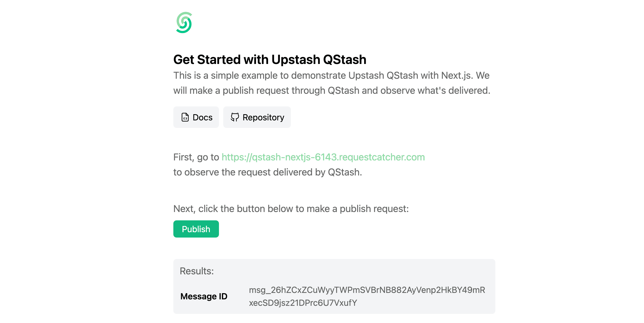Select the Message ID bold label
Viewport: 644px width, 323px height.
(204, 297)
